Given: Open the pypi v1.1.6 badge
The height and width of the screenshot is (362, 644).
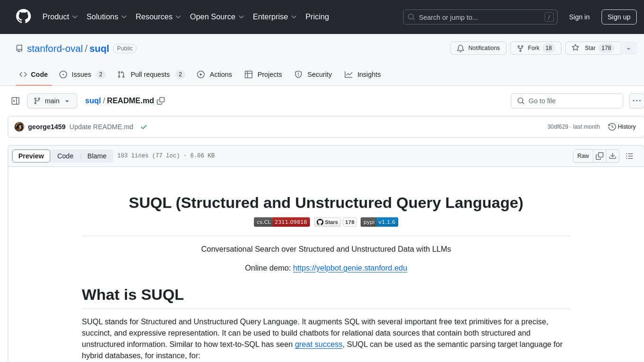Looking at the screenshot, I should (x=379, y=222).
